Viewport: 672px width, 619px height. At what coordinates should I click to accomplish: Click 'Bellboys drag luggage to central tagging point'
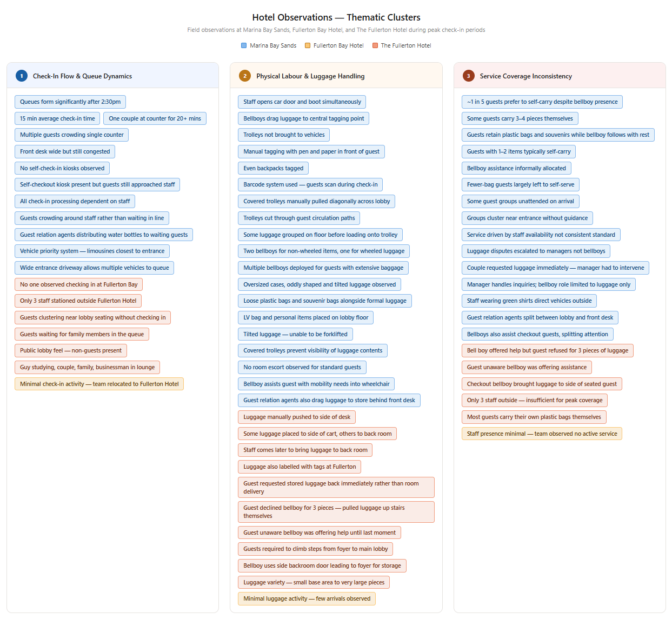303,118
